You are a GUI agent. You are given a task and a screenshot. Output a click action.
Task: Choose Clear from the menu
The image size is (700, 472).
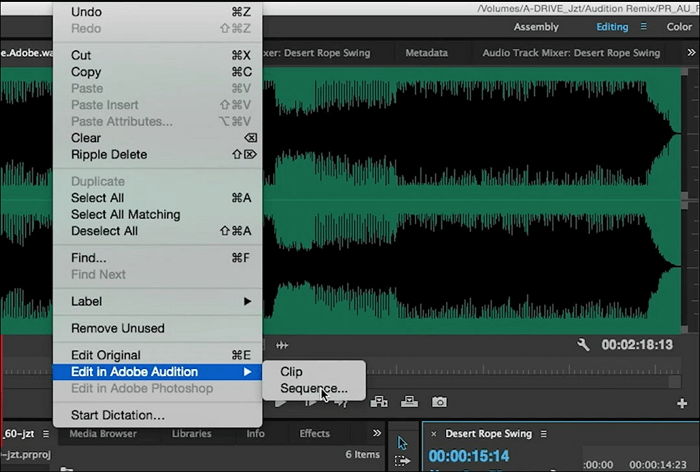tap(158, 138)
